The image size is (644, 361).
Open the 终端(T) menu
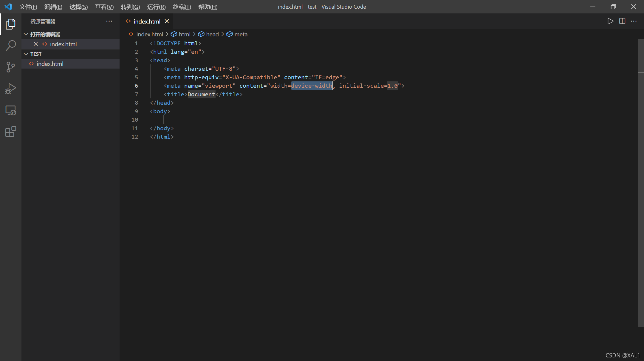click(182, 7)
